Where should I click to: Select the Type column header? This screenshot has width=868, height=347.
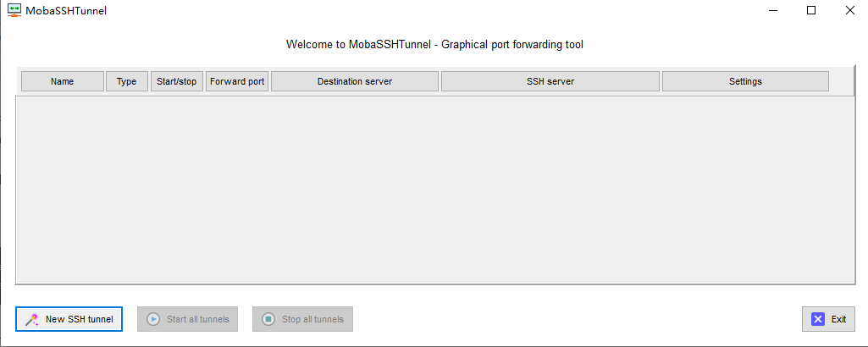(127, 81)
